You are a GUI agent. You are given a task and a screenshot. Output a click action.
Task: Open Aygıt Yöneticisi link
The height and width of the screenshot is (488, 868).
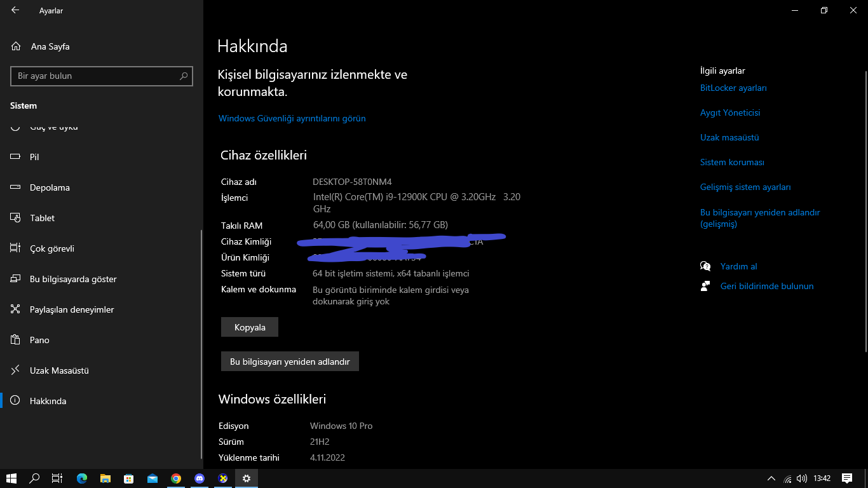(x=730, y=112)
